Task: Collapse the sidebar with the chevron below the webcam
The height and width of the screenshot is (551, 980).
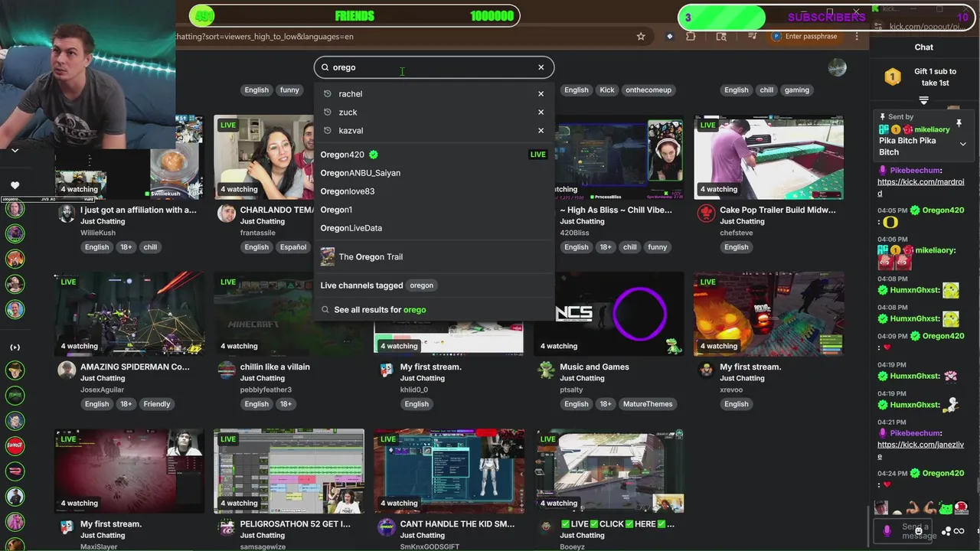Action: click(15, 151)
